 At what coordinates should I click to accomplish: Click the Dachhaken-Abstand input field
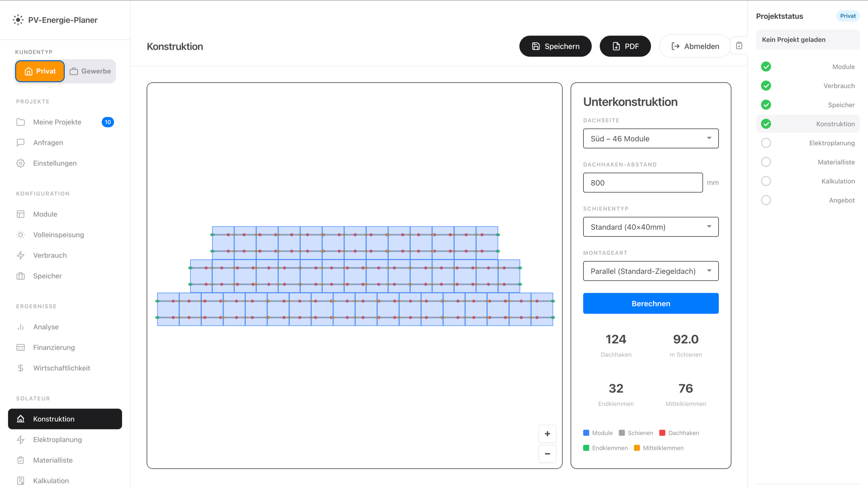(643, 183)
